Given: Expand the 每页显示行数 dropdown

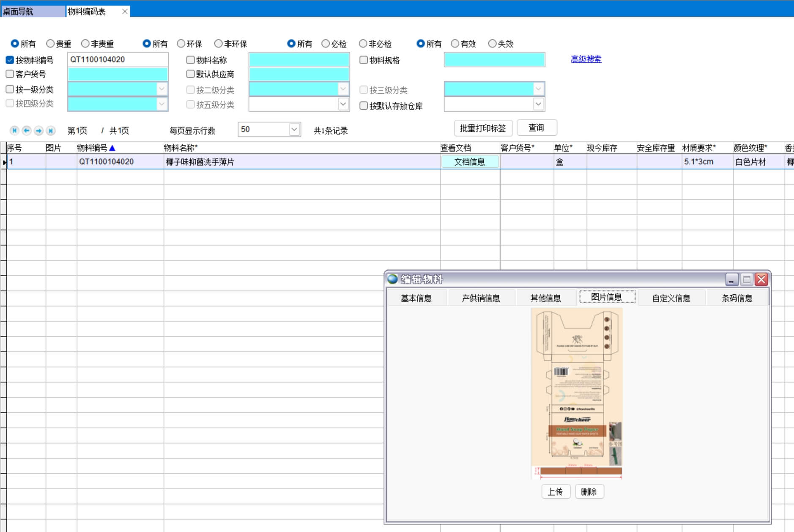Looking at the screenshot, I should (294, 129).
